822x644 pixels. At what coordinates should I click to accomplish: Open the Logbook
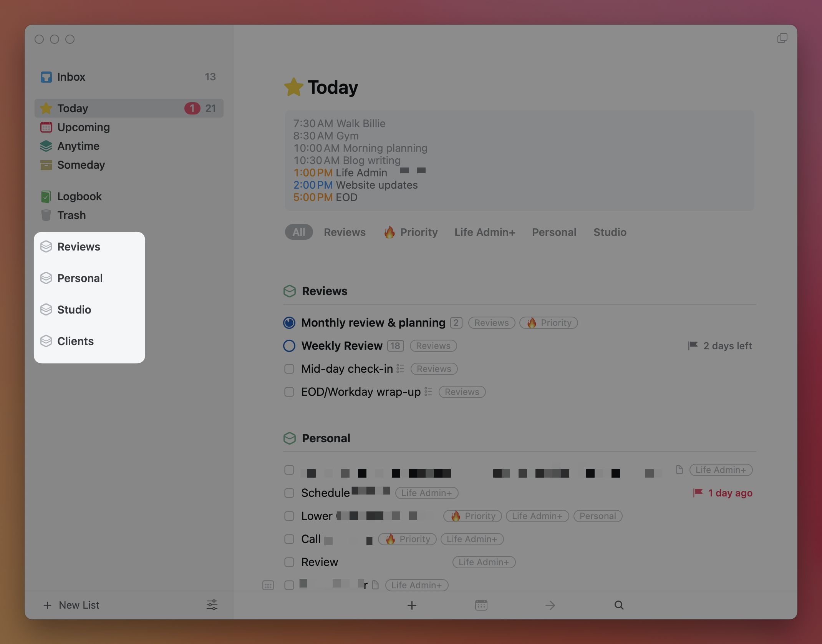coord(79,196)
